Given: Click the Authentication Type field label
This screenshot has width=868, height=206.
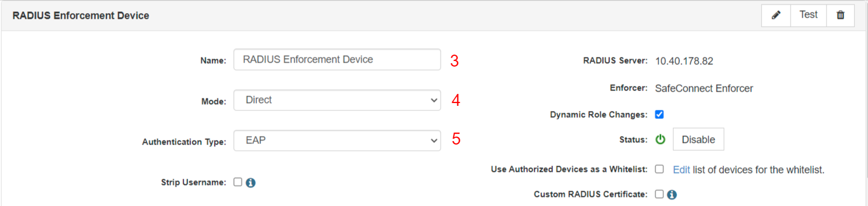Looking at the screenshot, I should coord(184,142).
